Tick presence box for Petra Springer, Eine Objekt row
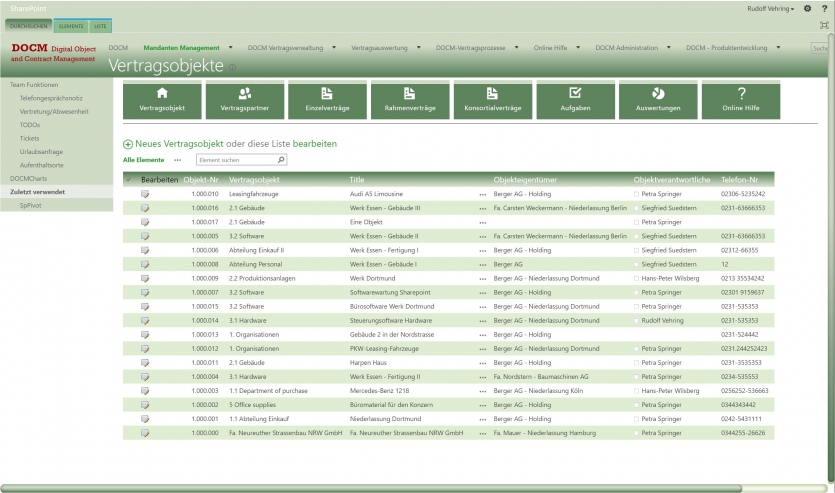 coord(636,222)
